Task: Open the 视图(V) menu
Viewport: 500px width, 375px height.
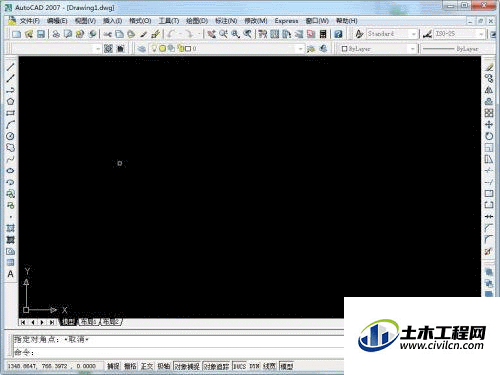Action: coord(85,21)
